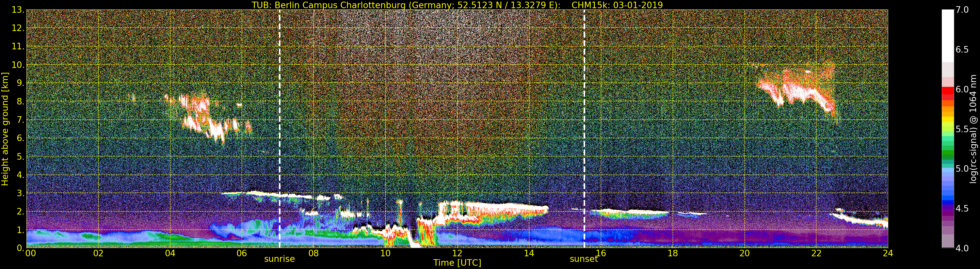Click the time axis tick label '10'
The width and height of the screenshot is (980, 269).
click(385, 253)
